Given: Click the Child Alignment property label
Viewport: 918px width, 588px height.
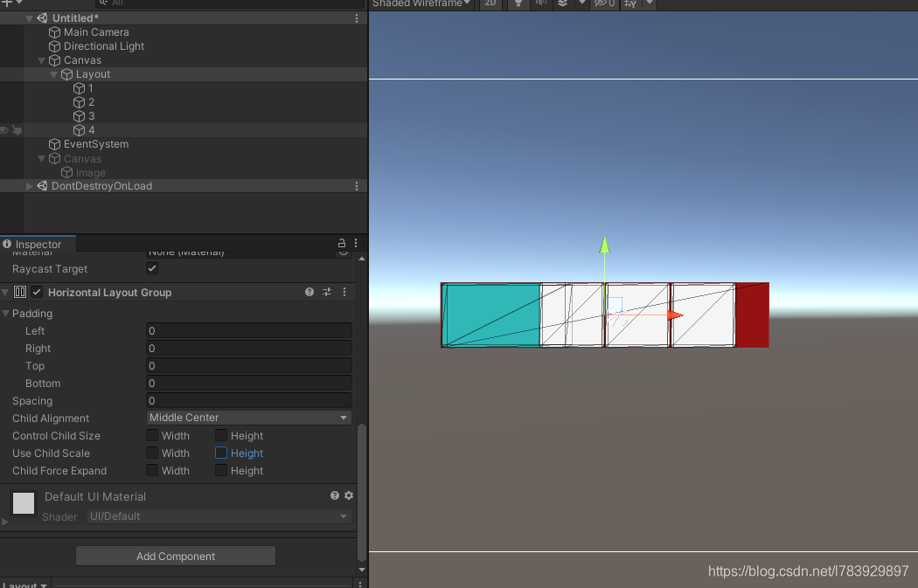Looking at the screenshot, I should [51, 419].
